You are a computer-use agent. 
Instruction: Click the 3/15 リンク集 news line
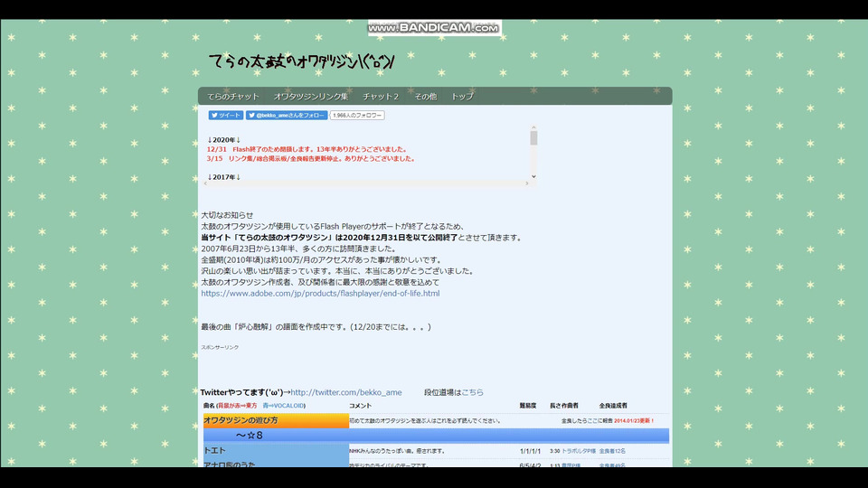[x=311, y=159]
